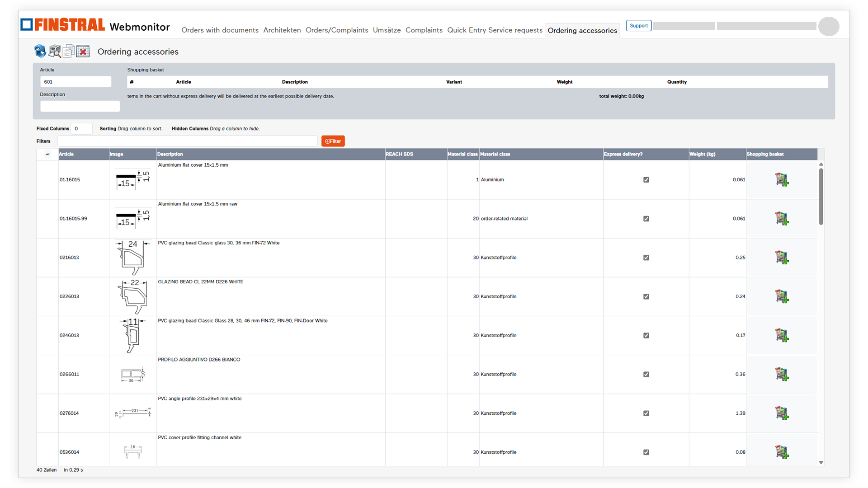The height and width of the screenshot is (488, 868).
Task: Click the Support button
Action: 638,26
